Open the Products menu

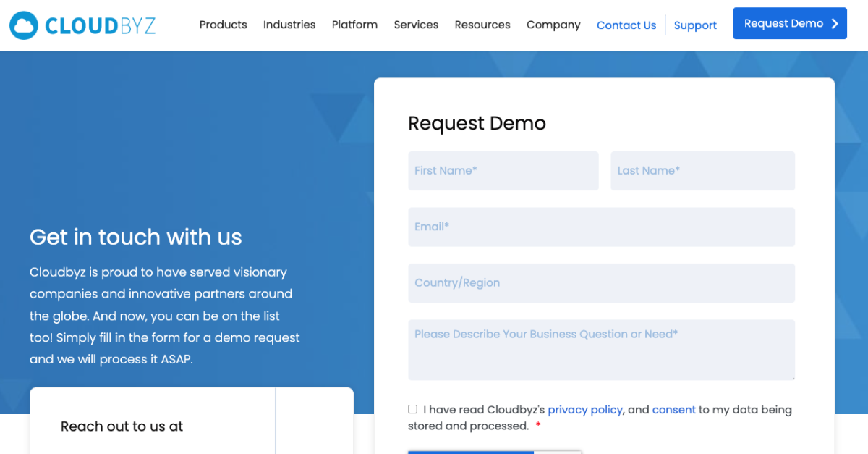tap(223, 25)
